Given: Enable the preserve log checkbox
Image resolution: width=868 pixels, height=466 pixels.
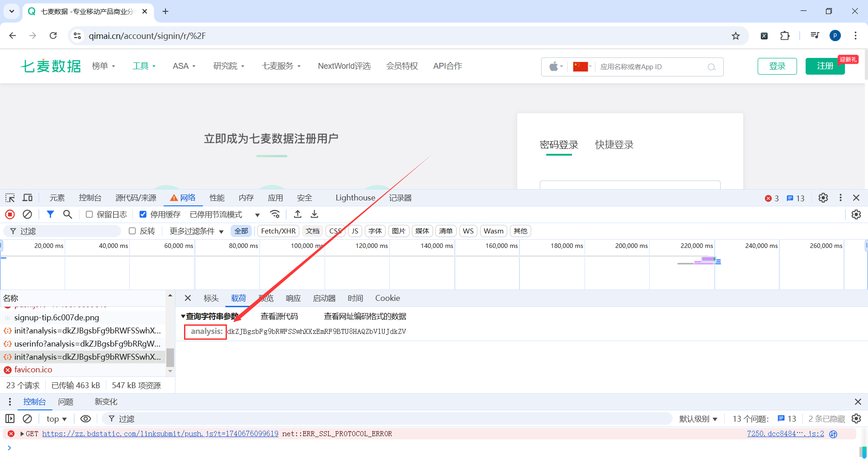Looking at the screenshot, I should pyautogui.click(x=90, y=214).
